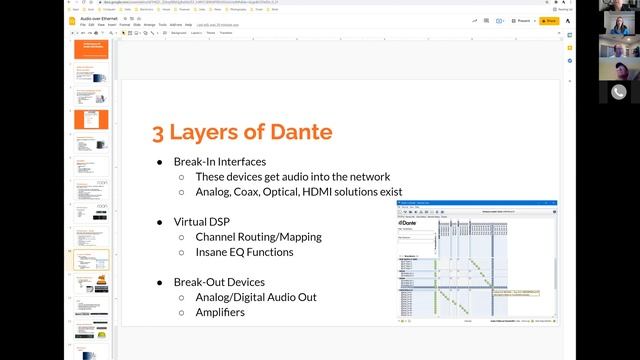Select the line tool
Image resolution: width=640 pixels, height=360 pixels.
(153, 33)
